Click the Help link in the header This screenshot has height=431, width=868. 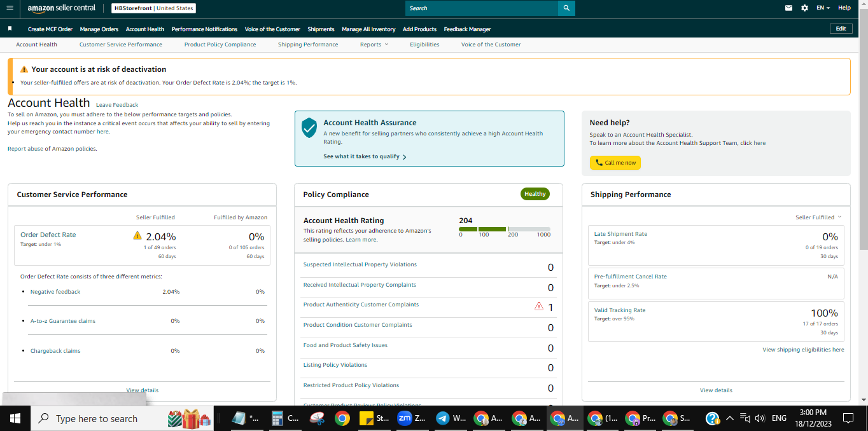coord(844,8)
